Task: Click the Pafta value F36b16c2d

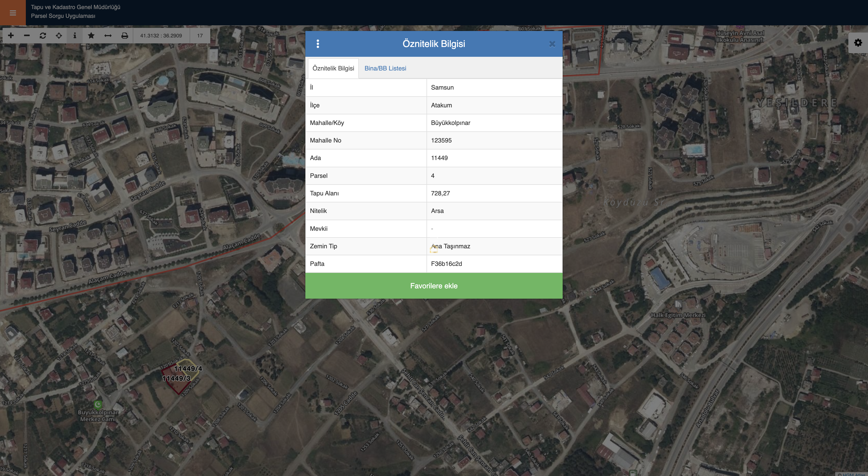Action: (x=446, y=264)
